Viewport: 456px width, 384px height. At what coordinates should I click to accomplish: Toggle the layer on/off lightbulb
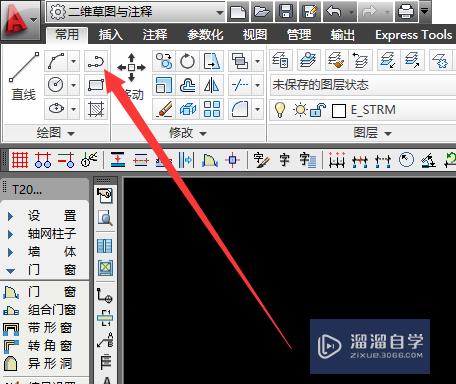click(280, 110)
